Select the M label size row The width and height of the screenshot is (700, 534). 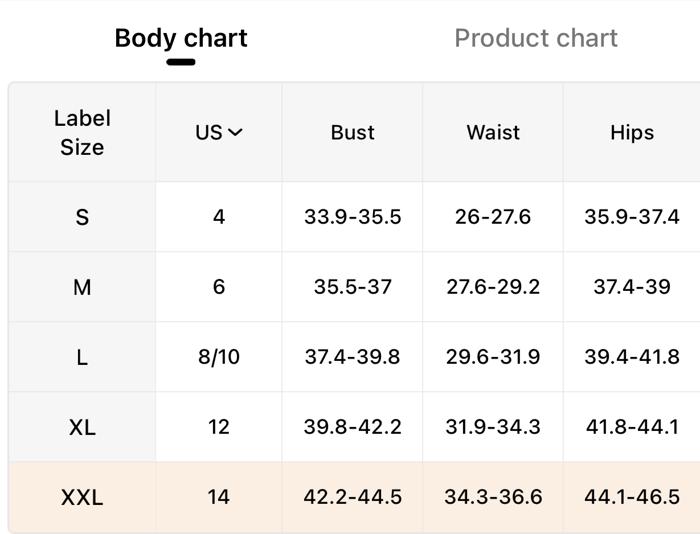click(x=354, y=287)
